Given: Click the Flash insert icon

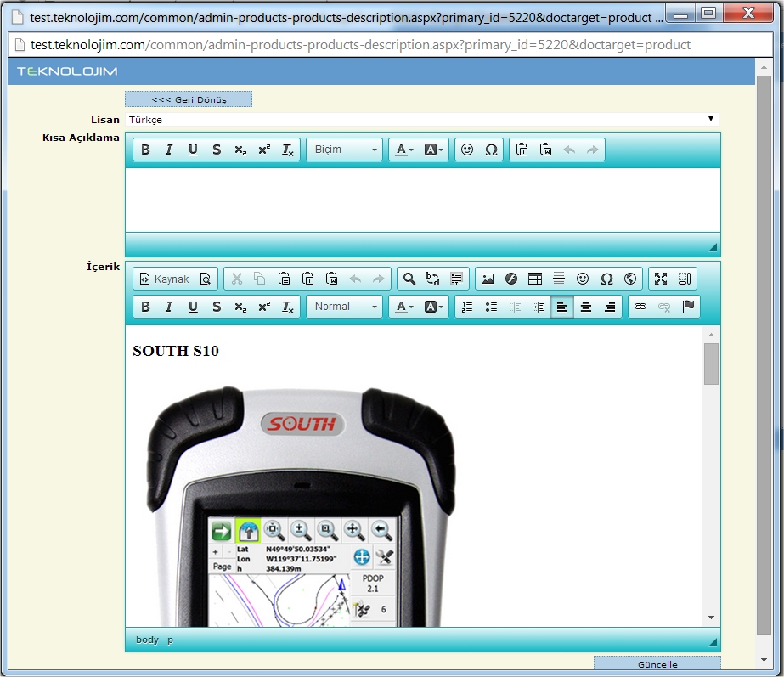Looking at the screenshot, I should pyautogui.click(x=511, y=279).
